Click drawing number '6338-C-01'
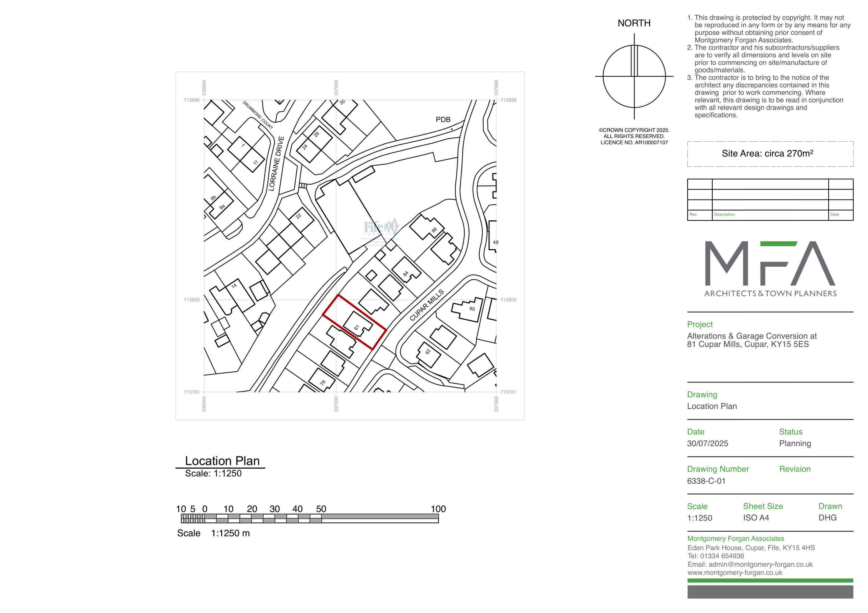This screenshot has height=613, width=868. [706, 481]
